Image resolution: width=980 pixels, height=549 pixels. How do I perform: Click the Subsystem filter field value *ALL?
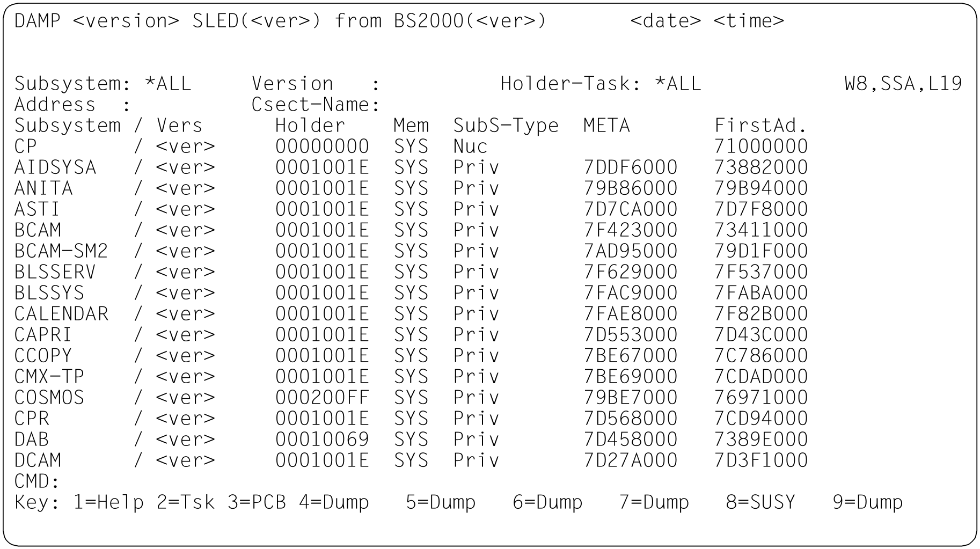(x=168, y=84)
